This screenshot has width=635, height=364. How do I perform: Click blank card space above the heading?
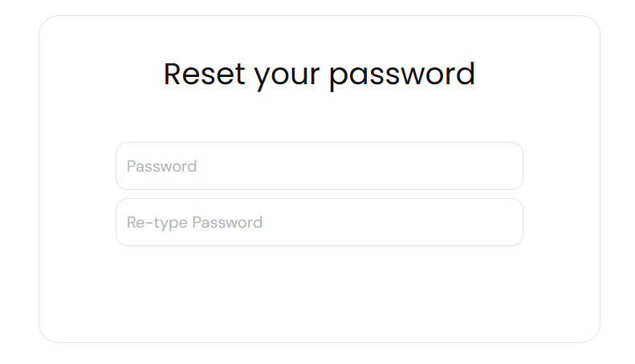coord(319,34)
